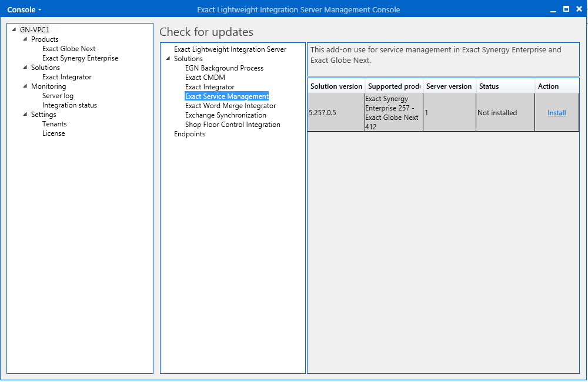
Task: Open License settings
Action: (x=54, y=133)
